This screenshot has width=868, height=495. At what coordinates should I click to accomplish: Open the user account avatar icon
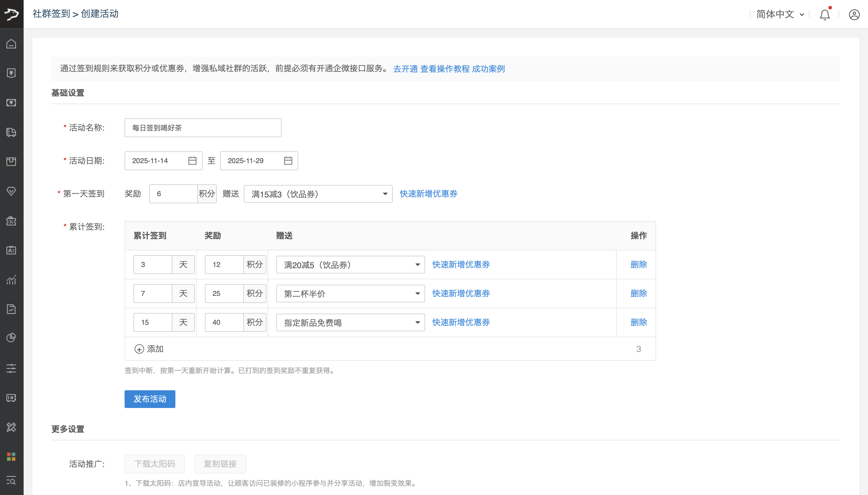854,15
